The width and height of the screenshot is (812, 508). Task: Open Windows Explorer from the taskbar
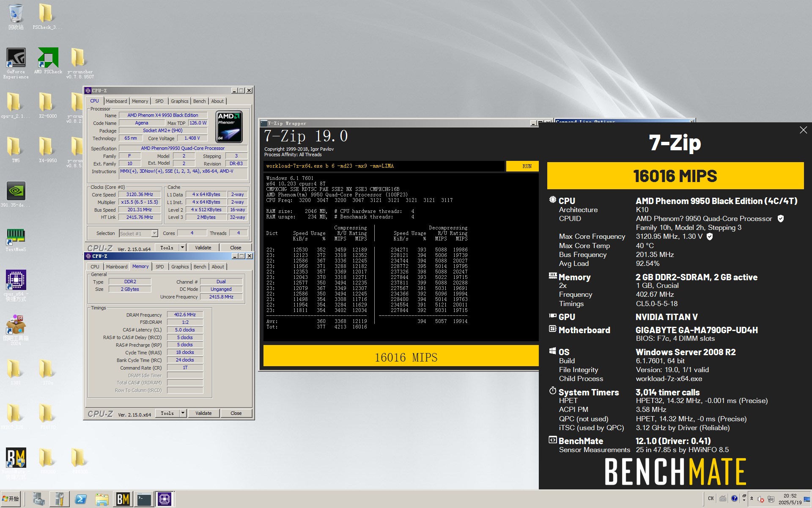click(101, 499)
